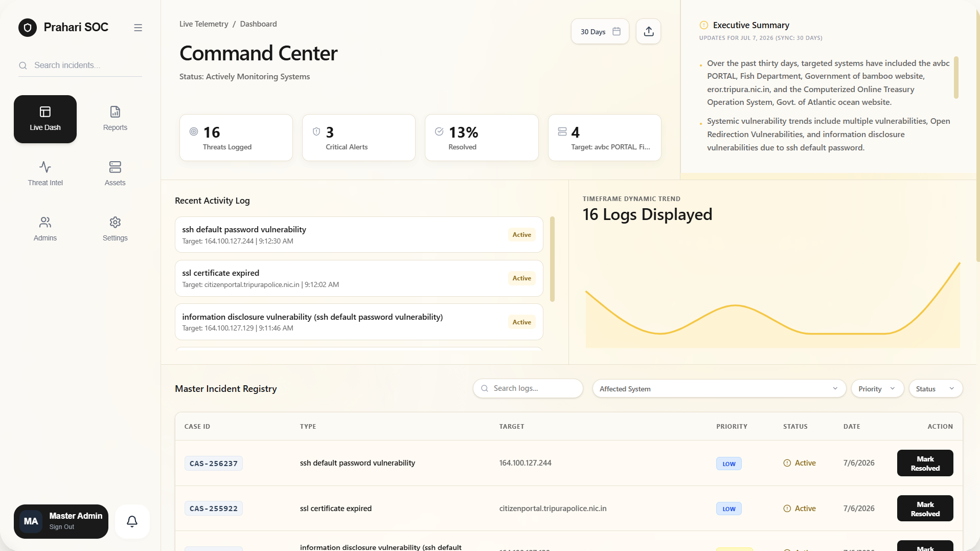Image resolution: width=980 pixels, height=551 pixels.
Task: Click LOW priority badge for CAS-255922
Action: pyautogui.click(x=729, y=509)
